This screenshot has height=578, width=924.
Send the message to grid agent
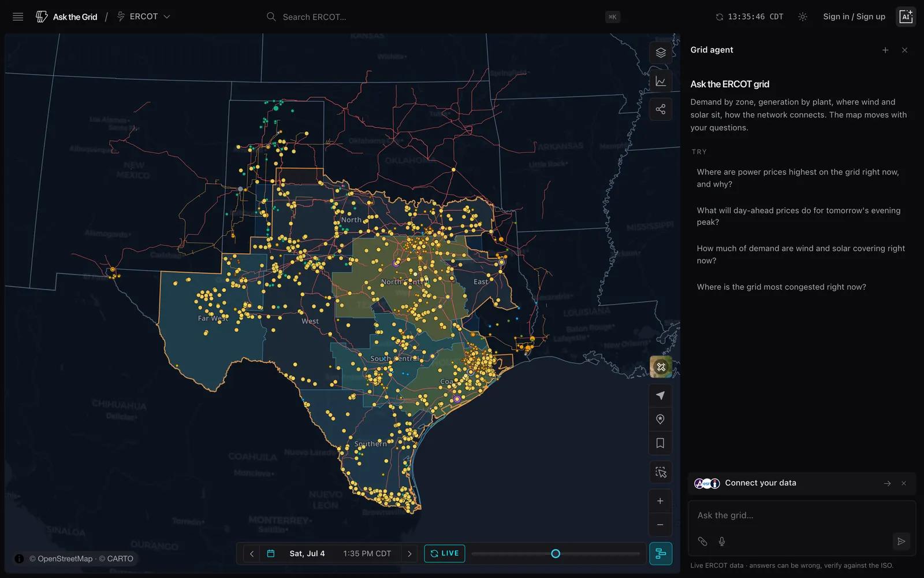coord(901,542)
